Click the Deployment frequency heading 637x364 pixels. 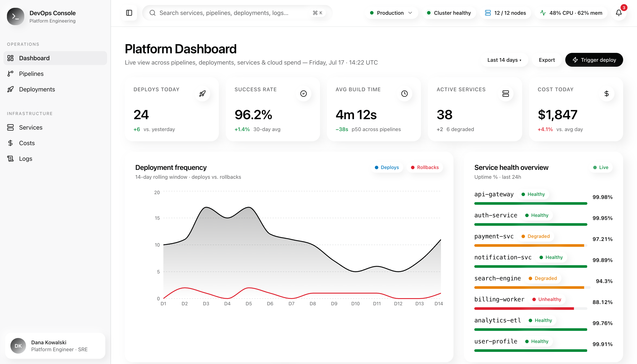pyautogui.click(x=171, y=167)
